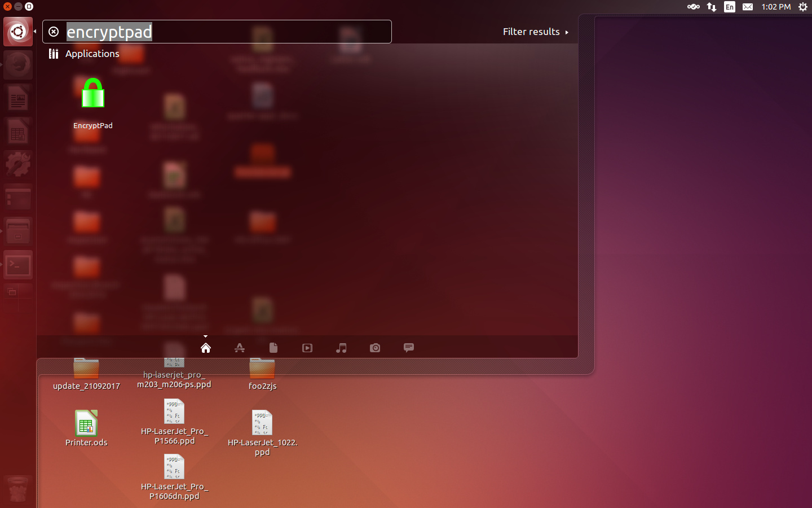Open the 1:02 PM clock menu
This screenshot has width=812, height=508.
(776, 7)
